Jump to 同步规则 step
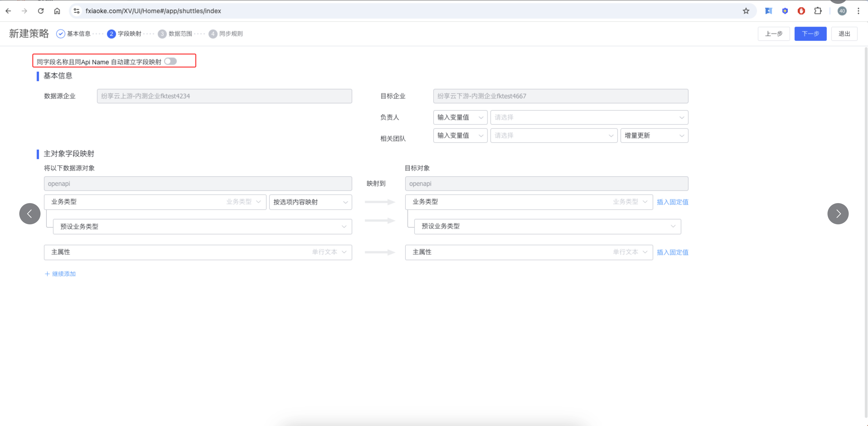The height and width of the screenshot is (426, 868). [x=226, y=34]
